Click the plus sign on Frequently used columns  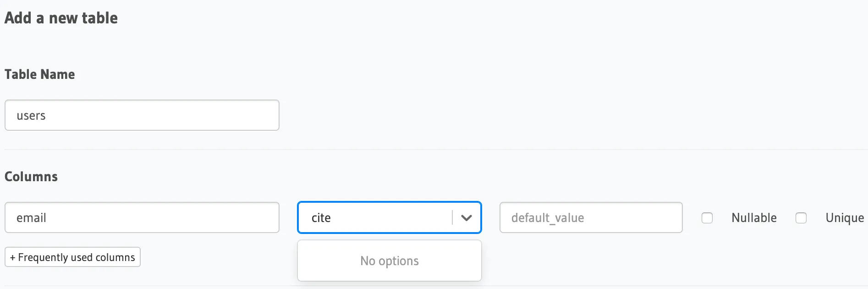point(12,258)
